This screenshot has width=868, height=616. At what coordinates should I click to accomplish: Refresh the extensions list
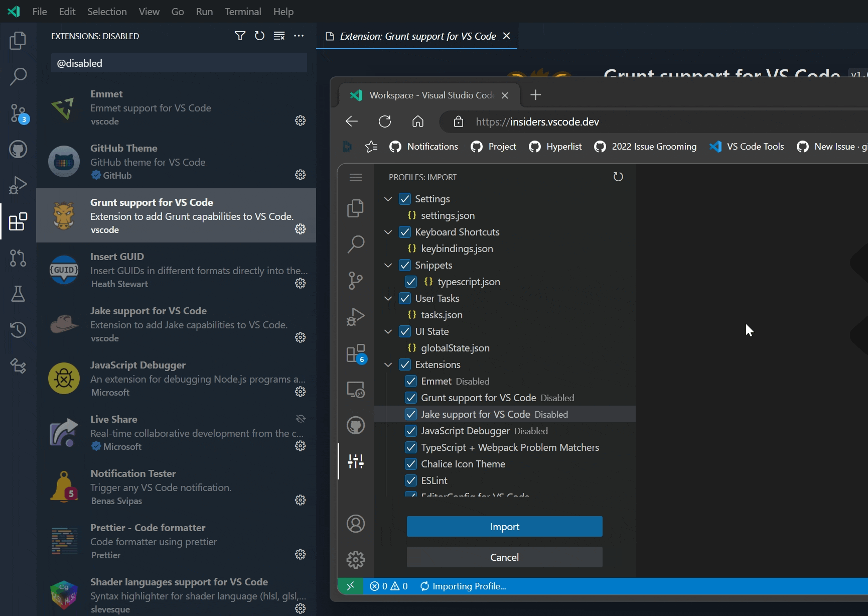[x=259, y=36]
